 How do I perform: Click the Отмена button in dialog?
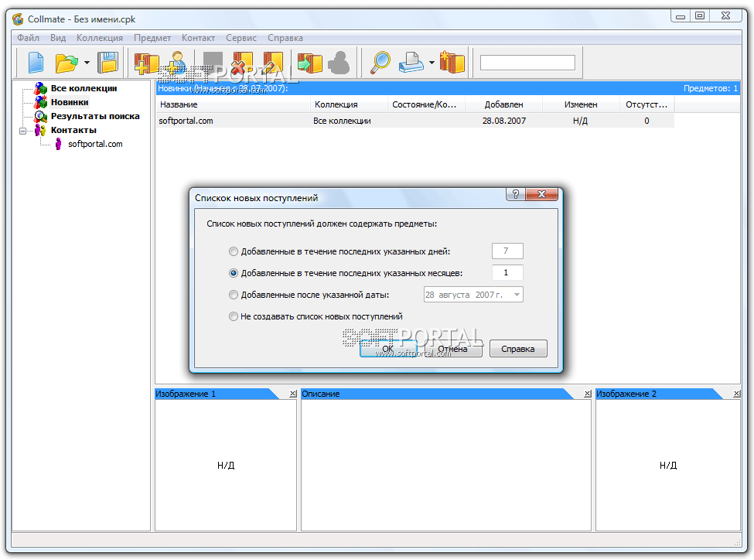tap(453, 349)
